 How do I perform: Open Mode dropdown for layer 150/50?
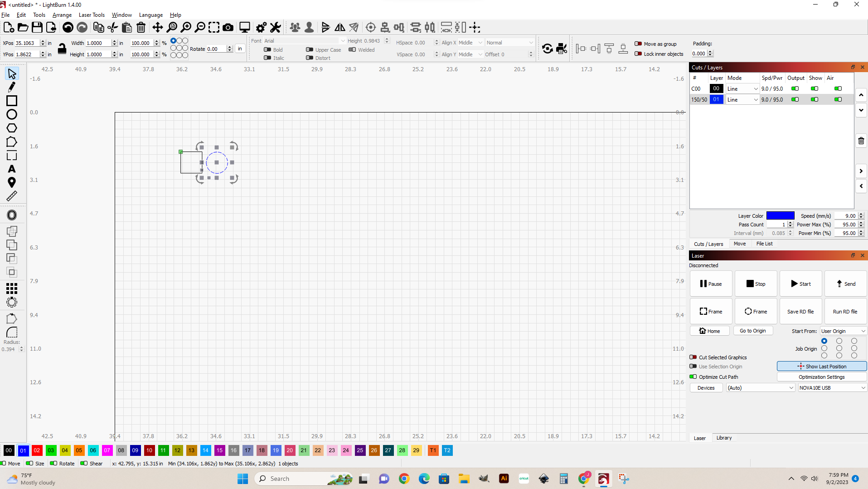coord(742,100)
